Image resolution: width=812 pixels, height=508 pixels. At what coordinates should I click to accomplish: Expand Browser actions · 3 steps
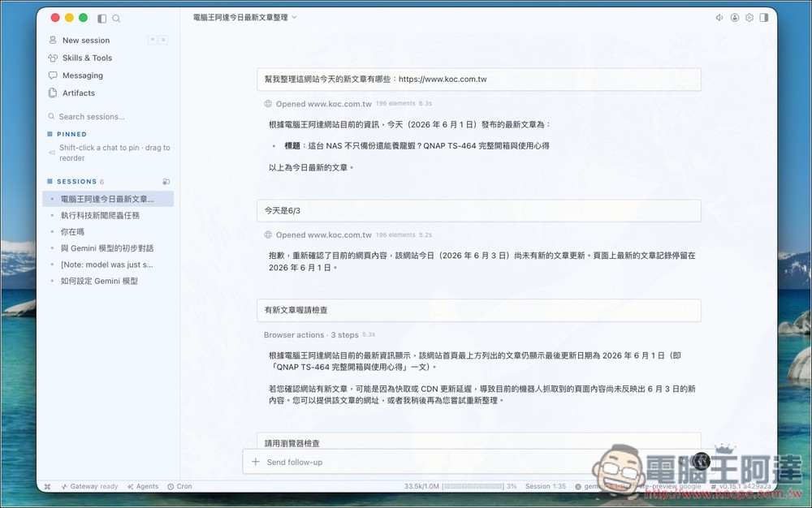click(319, 335)
